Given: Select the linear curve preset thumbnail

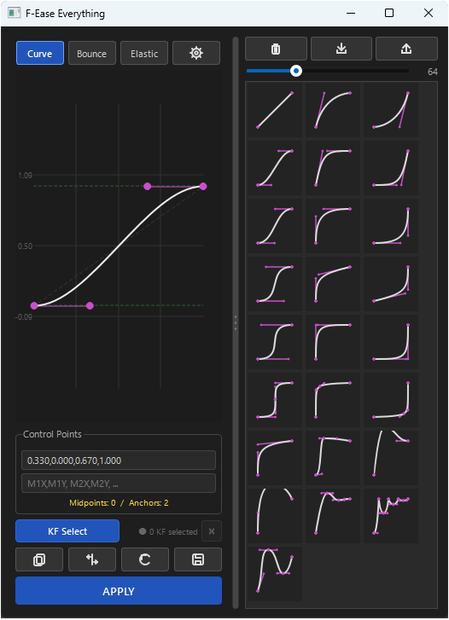Looking at the screenshot, I should (275, 110).
